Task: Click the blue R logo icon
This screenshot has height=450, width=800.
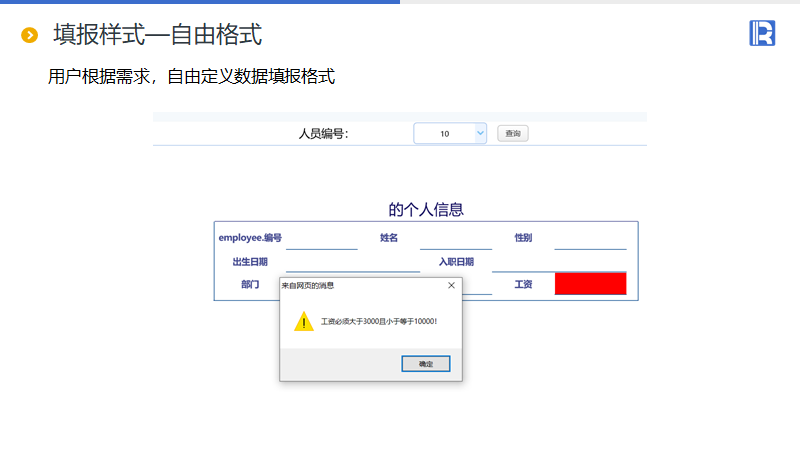Action: tap(762, 33)
